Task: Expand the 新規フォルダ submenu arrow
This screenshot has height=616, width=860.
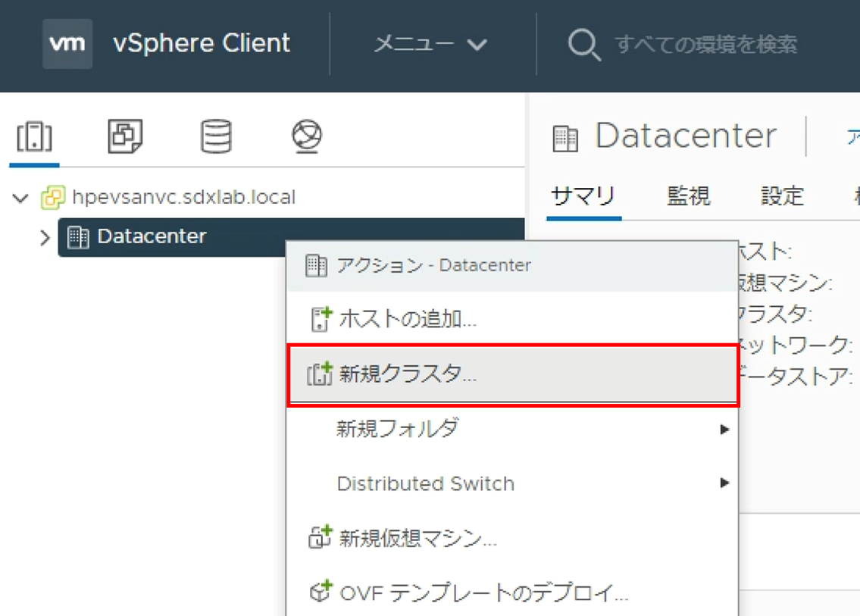Action: coord(724,429)
